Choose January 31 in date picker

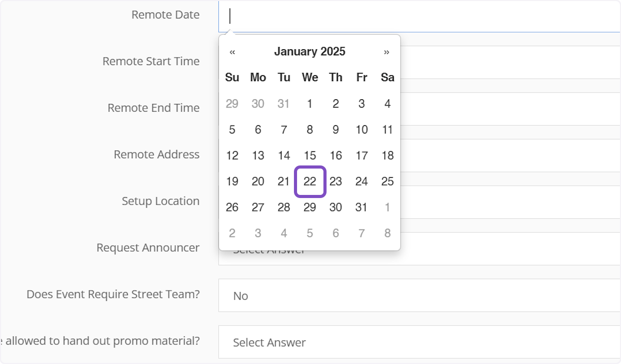(x=361, y=207)
